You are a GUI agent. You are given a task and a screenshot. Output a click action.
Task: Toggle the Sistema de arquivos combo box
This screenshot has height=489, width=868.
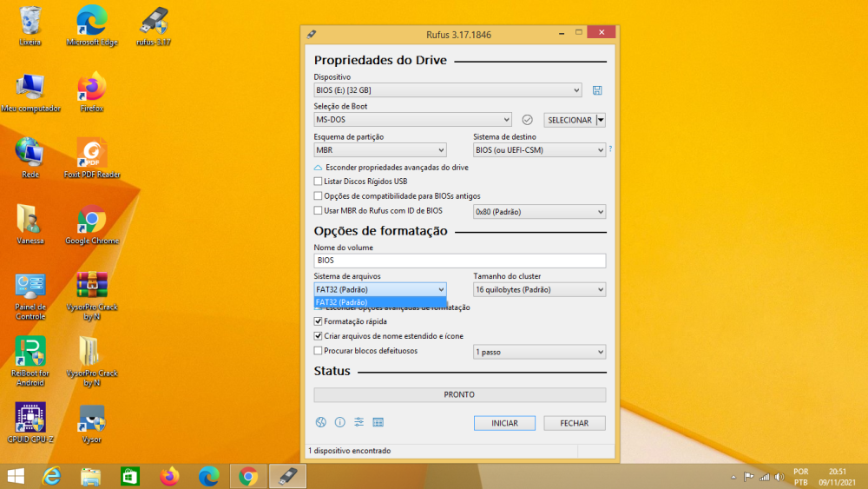click(380, 289)
